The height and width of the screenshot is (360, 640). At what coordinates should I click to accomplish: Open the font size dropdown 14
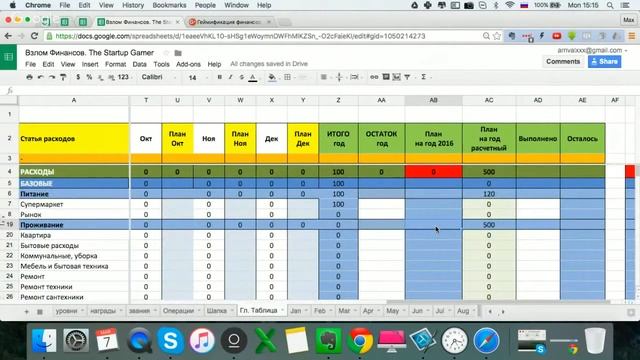198,78
